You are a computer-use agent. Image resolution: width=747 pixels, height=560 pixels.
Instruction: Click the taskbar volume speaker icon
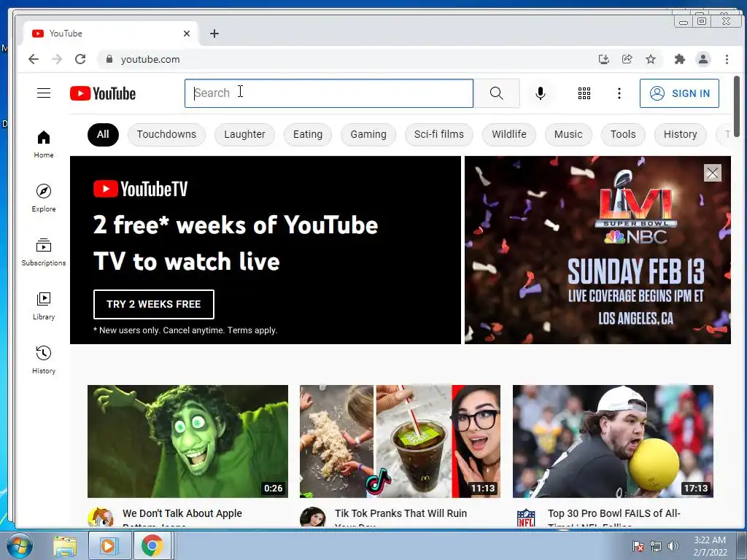(673, 546)
